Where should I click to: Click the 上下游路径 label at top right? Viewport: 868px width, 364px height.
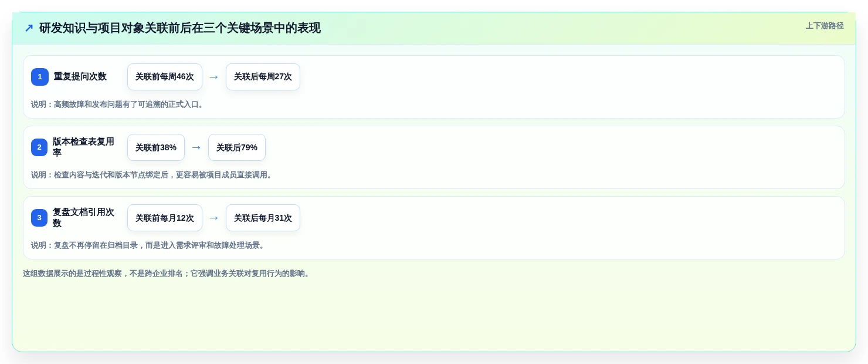click(825, 26)
